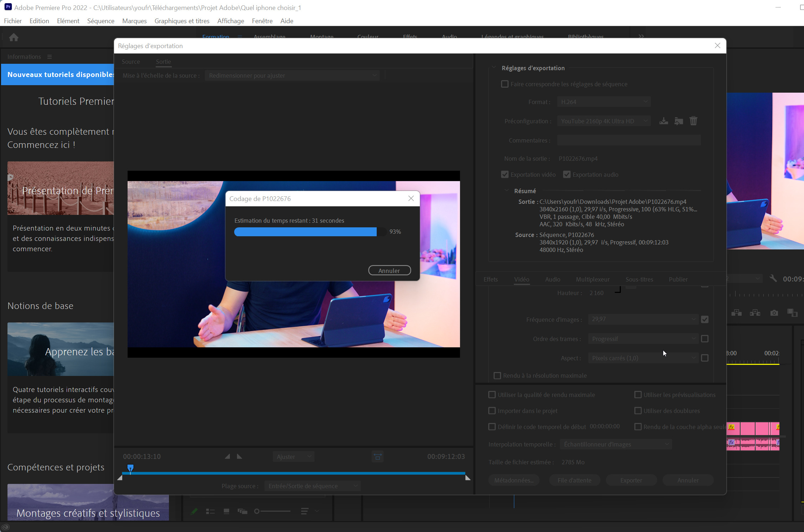Enable Importer dans le projet
The width and height of the screenshot is (804, 532).
point(492,411)
